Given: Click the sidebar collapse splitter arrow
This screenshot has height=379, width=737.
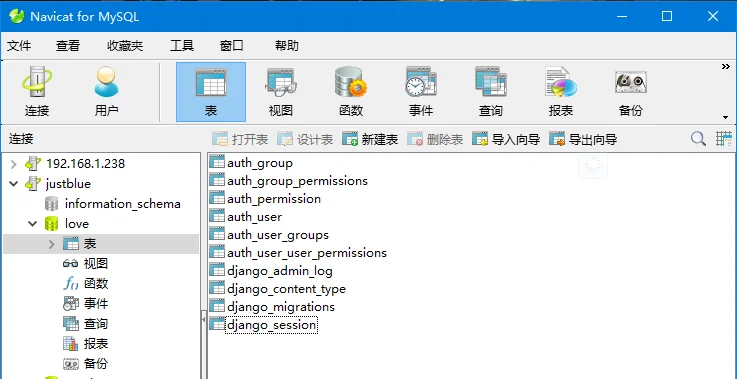Looking at the screenshot, I should click(204, 319).
